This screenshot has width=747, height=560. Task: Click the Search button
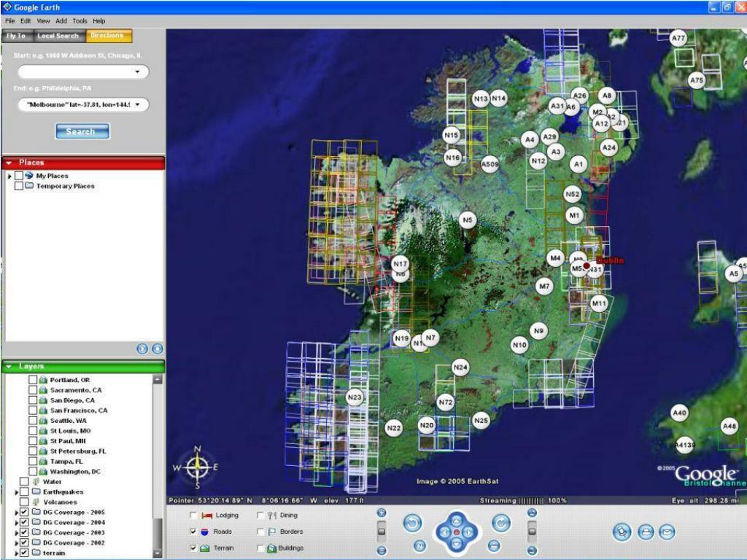(82, 131)
